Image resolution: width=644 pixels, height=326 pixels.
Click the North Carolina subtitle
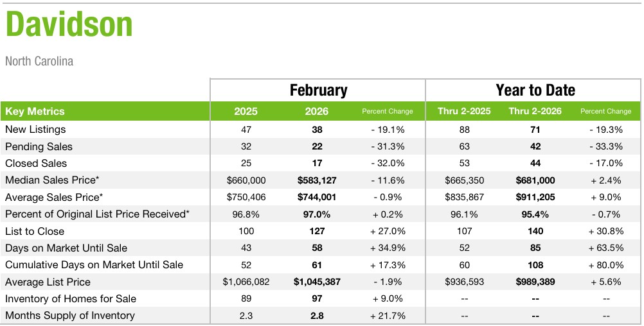39,62
